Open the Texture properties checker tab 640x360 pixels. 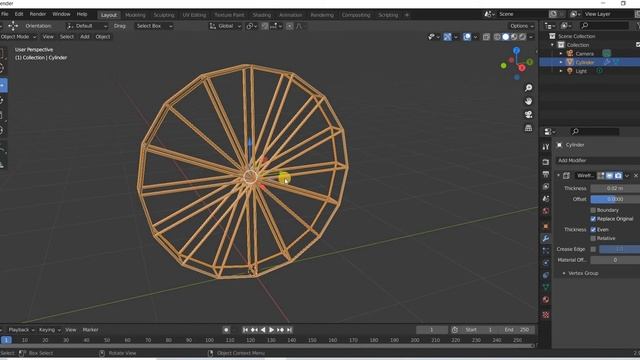(546, 315)
